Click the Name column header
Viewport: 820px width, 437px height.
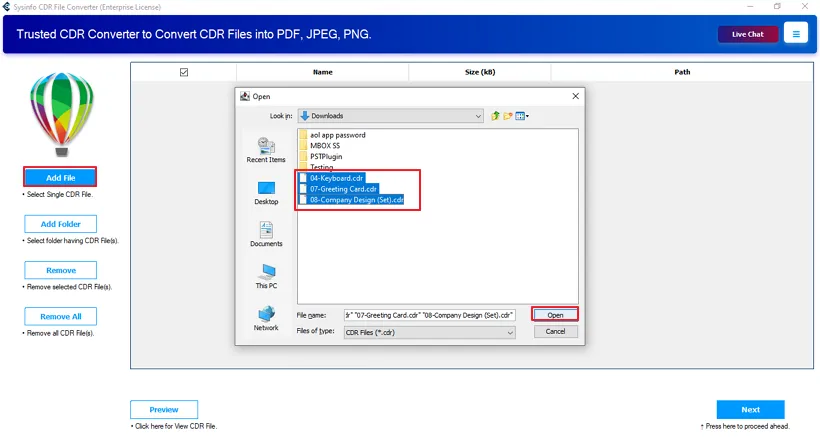322,72
